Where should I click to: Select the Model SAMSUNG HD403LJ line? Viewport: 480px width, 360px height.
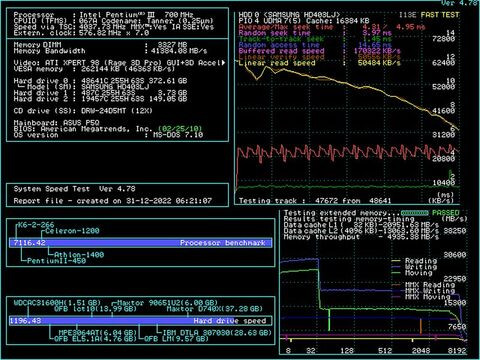pyautogui.click(x=84, y=87)
